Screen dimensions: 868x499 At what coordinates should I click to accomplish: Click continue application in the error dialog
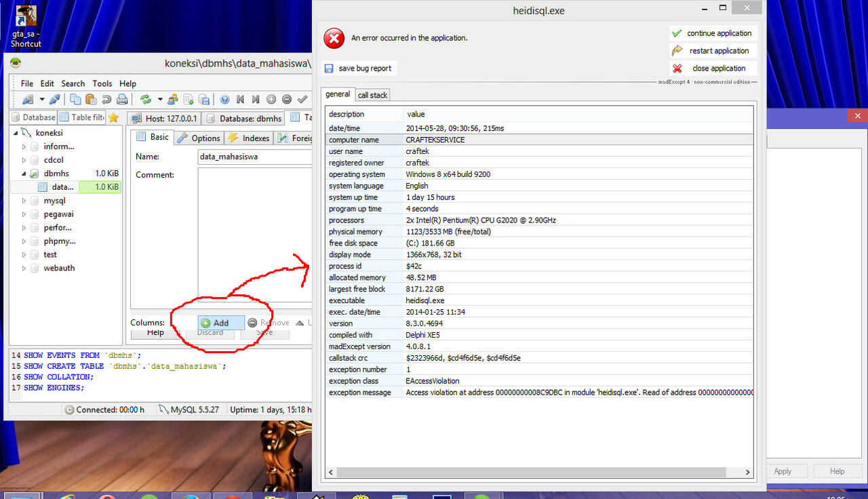click(713, 33)
